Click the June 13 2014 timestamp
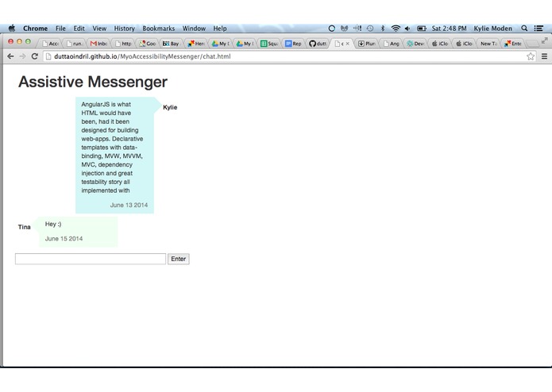The height and width of the screenshot is (392, 552). 129,205
